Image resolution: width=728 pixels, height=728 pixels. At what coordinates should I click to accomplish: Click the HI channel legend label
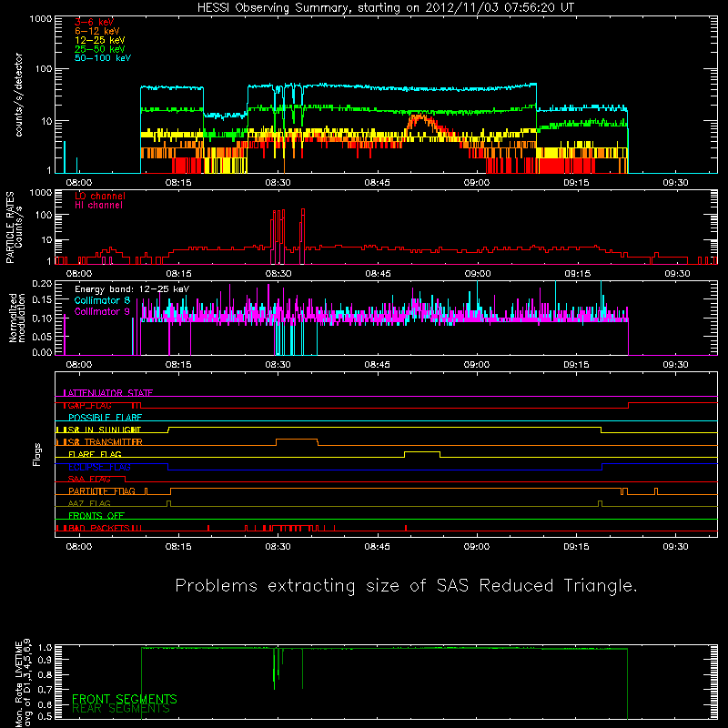98,205
